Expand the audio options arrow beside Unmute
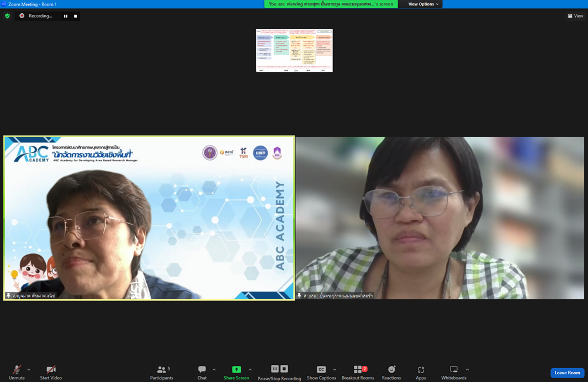Image resolution: width=588 pixels, height=382 pixels. coord(29,370)
